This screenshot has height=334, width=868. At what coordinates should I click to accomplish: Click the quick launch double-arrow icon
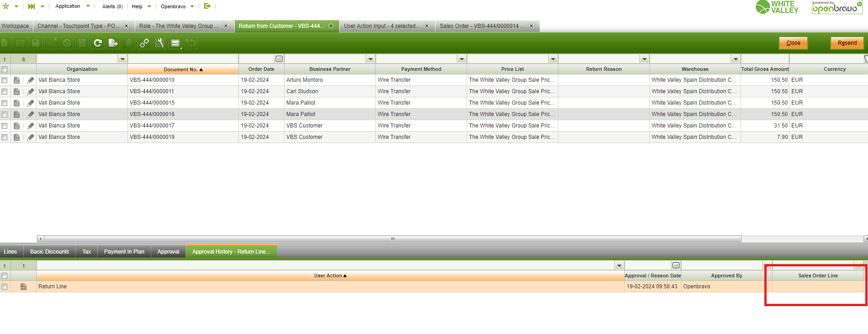tap(32, 6)
